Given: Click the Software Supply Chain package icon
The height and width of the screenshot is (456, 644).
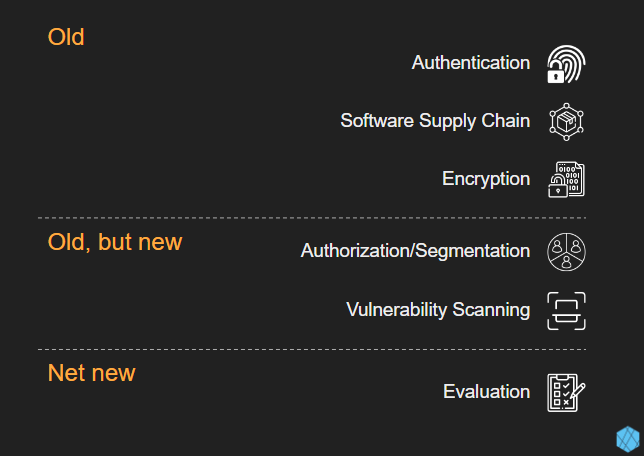Looking at the screenshot, I should [566, 122].
